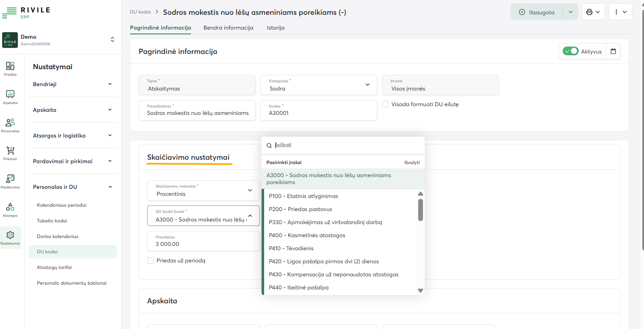Switch to Bendra informacija tab
The width and height of the screenshot is (644, 329).
coord(228,28)
